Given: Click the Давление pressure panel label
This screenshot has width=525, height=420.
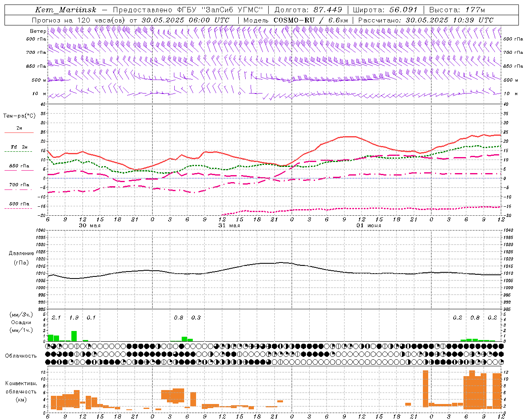Looking at the screenshot, I should [21, 253].
